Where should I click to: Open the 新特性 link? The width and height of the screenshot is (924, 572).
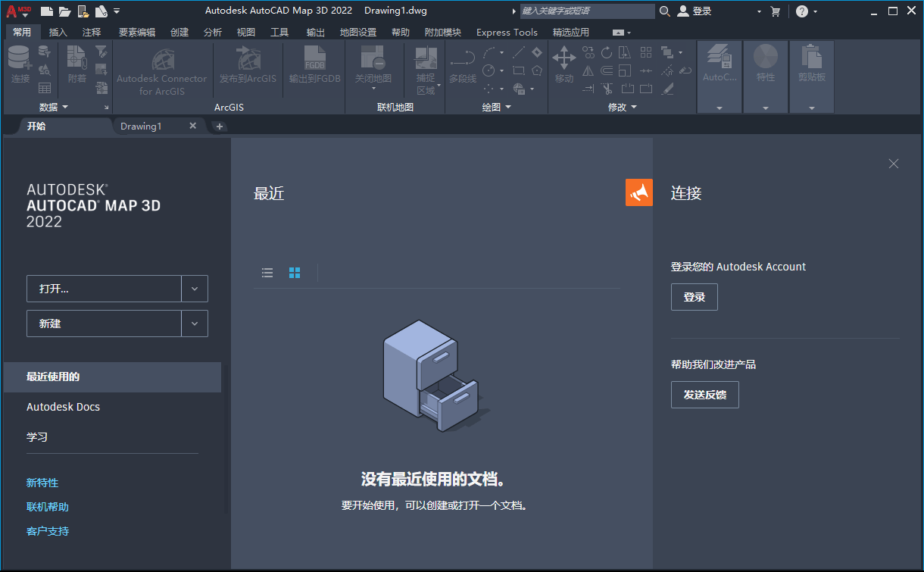tap(42, 483)
